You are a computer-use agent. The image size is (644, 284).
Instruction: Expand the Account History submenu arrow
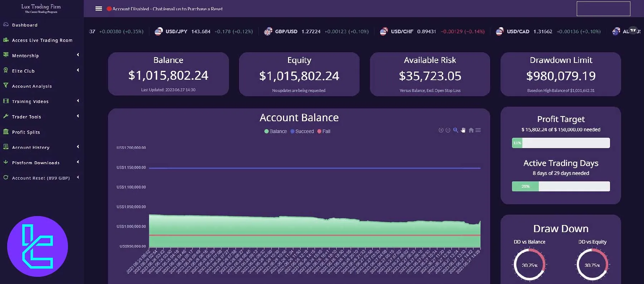(78, 147)
